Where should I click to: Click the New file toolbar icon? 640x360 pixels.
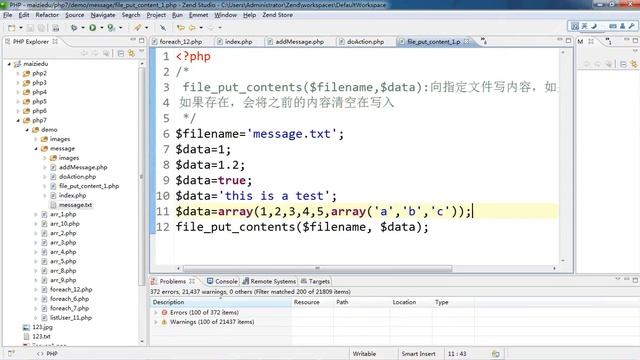[11, 28]
